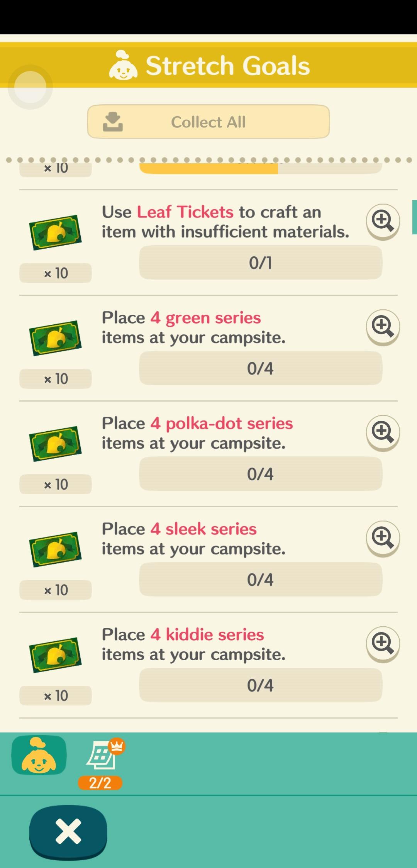
Task: Tap the x10 reward label under the polka-dot ticket
Action: [x=56, y=484]
